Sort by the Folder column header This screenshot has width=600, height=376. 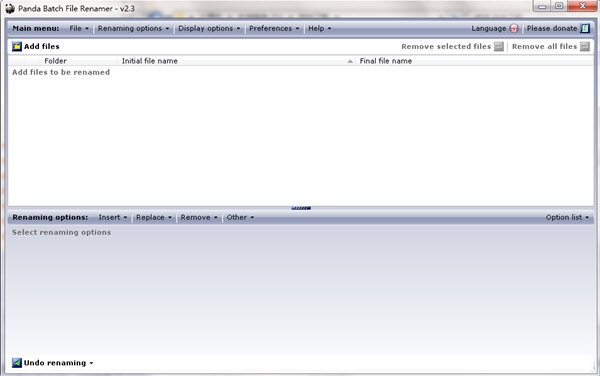pos(55,61)
